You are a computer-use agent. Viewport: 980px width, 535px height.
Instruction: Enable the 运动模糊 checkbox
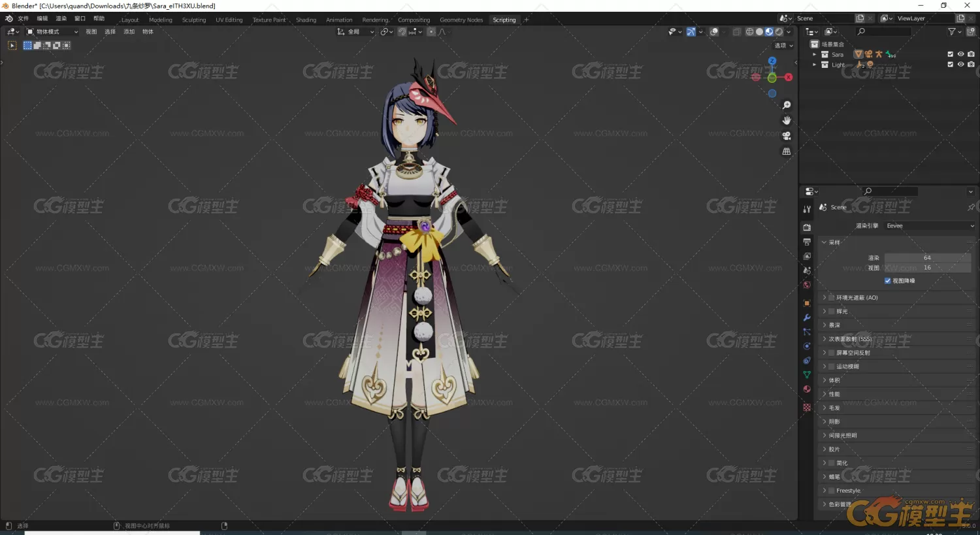tap(832, 366)
